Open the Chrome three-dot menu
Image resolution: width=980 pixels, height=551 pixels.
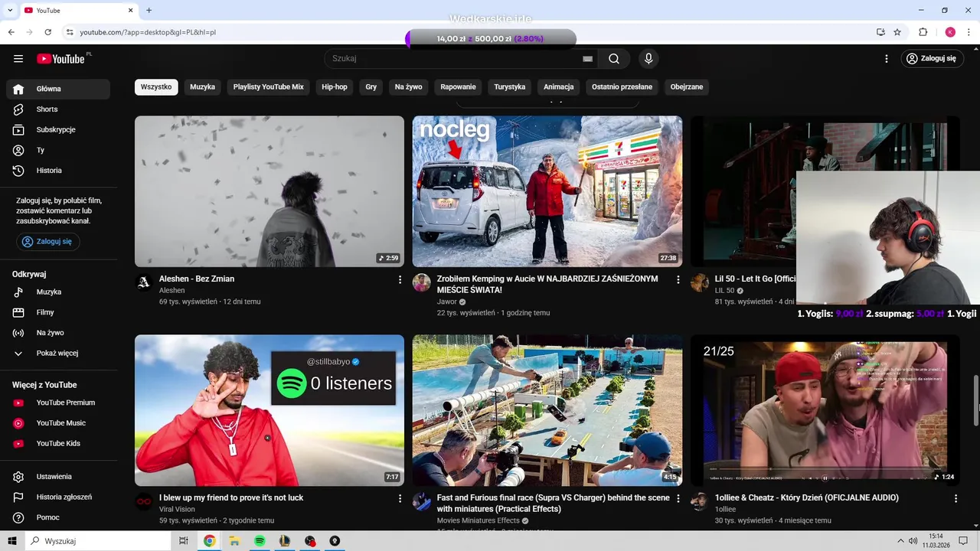point(969,32)
